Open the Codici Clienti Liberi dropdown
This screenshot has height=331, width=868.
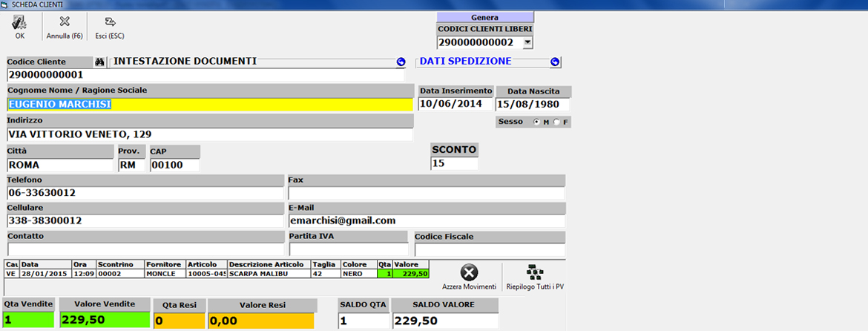(x=527, y=42)
